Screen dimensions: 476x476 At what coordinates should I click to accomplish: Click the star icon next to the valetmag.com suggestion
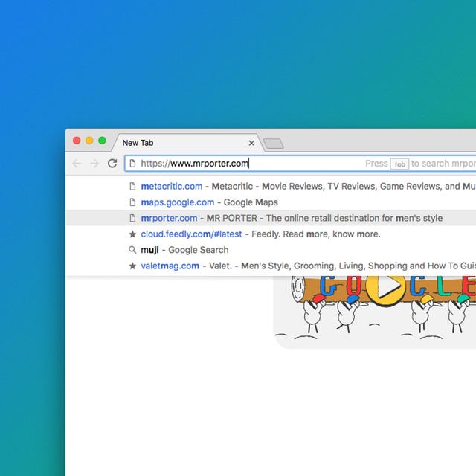point(132,266)
